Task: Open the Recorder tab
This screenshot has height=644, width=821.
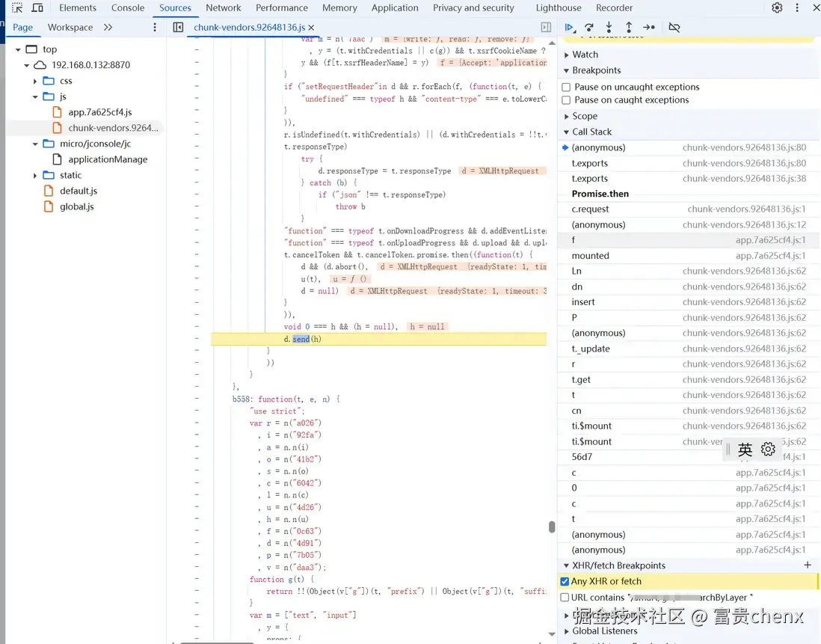Action: pyautogui.click(x=614, y=7)
